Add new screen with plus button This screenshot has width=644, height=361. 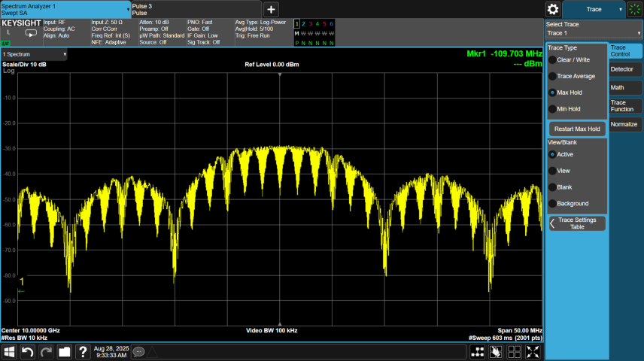pos(271,9)
